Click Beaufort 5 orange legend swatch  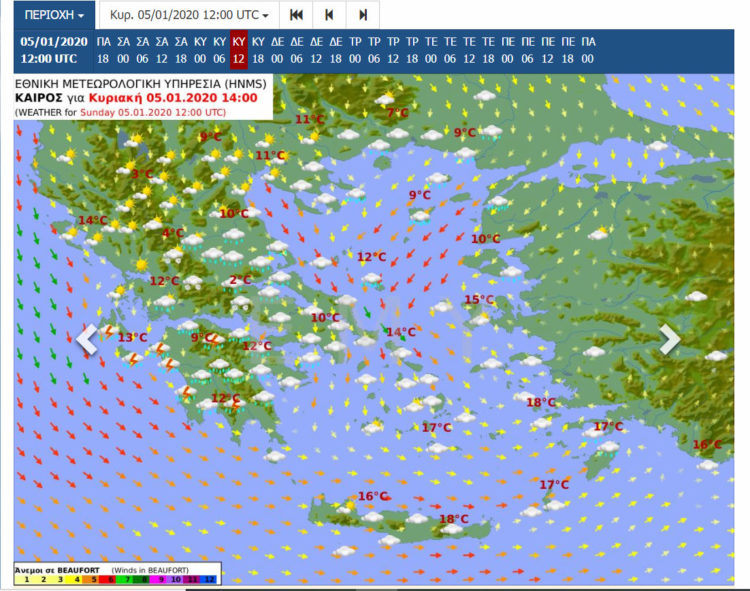(90, 580)
